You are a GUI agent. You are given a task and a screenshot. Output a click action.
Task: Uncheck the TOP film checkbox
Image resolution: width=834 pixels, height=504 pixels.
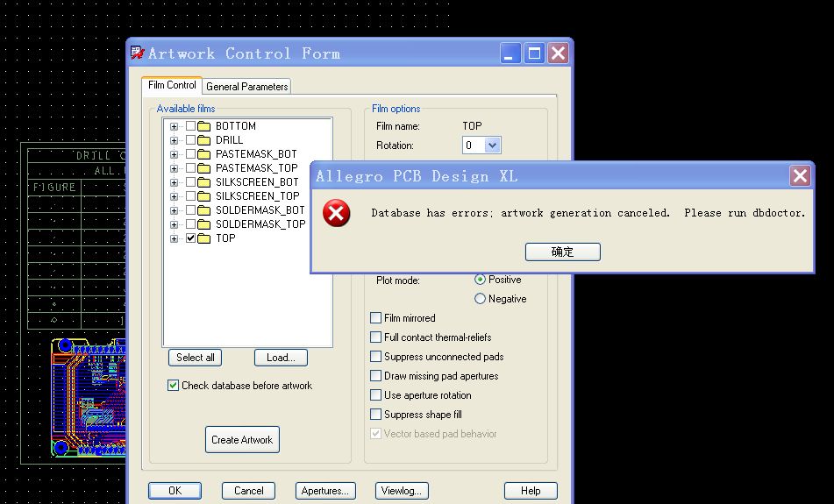coord(190,238)
